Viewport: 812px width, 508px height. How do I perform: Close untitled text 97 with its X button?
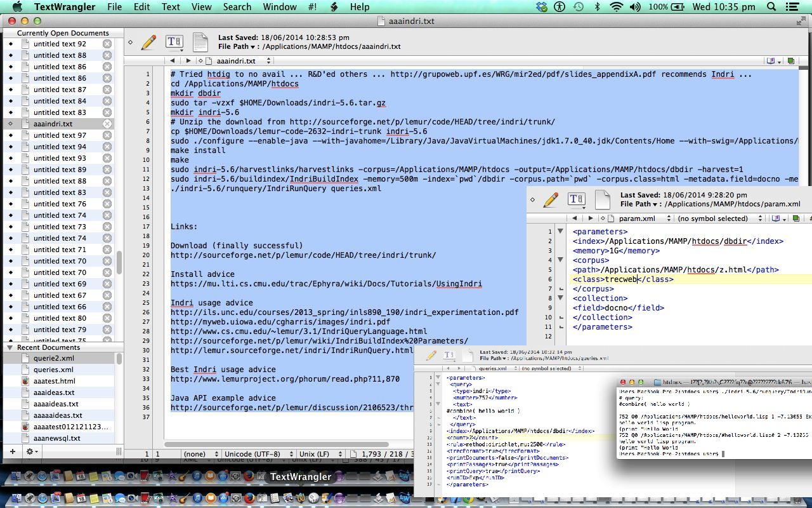pyautogui.click(x=107, y=135)
